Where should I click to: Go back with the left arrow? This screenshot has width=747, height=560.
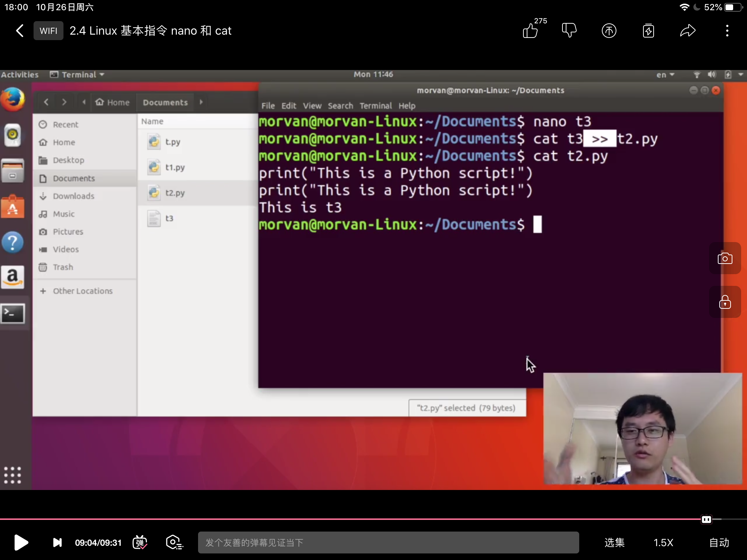[20, 31]
